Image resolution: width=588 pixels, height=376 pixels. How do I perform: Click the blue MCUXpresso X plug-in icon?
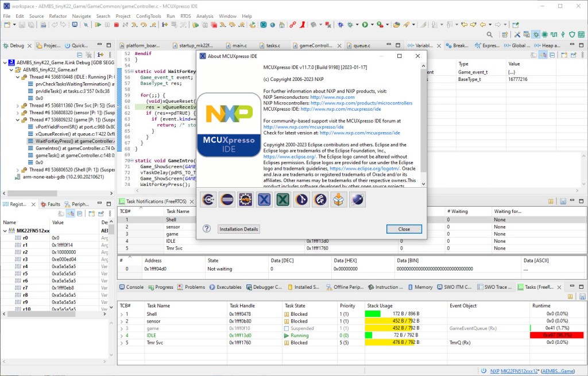[264, 199]
